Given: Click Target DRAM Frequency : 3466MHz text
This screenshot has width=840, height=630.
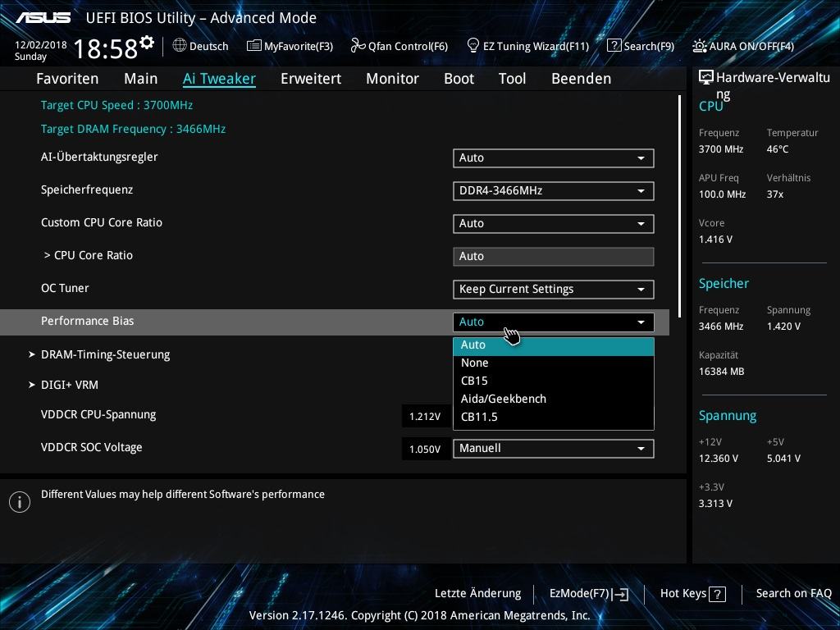Looking at the screenshot, I should click(133, 129).
